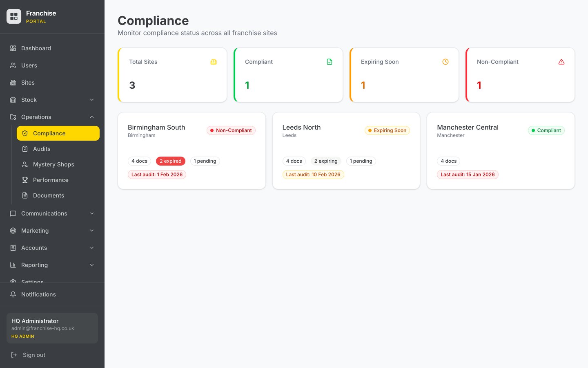588x368 pixels.
Task: Click the Reporting bar chart icon
Action: [13, 265]
